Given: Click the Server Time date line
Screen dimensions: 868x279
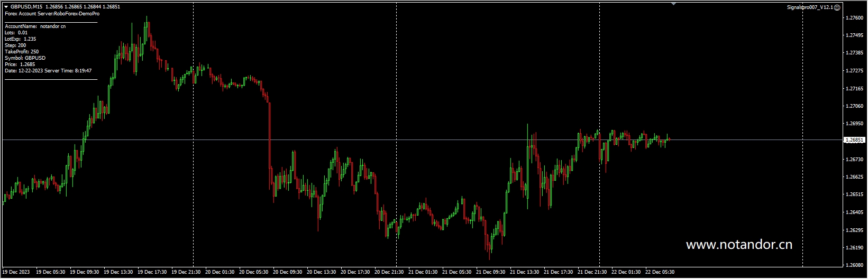Looking at the screenshot, I should [48, 71].
